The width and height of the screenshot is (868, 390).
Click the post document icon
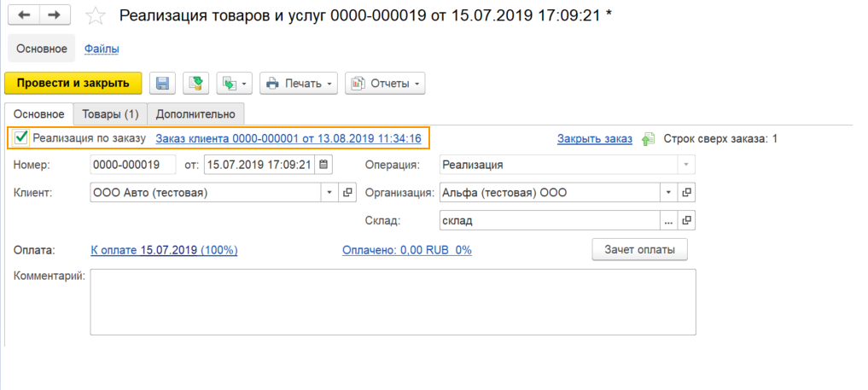[x=197, y=83]
